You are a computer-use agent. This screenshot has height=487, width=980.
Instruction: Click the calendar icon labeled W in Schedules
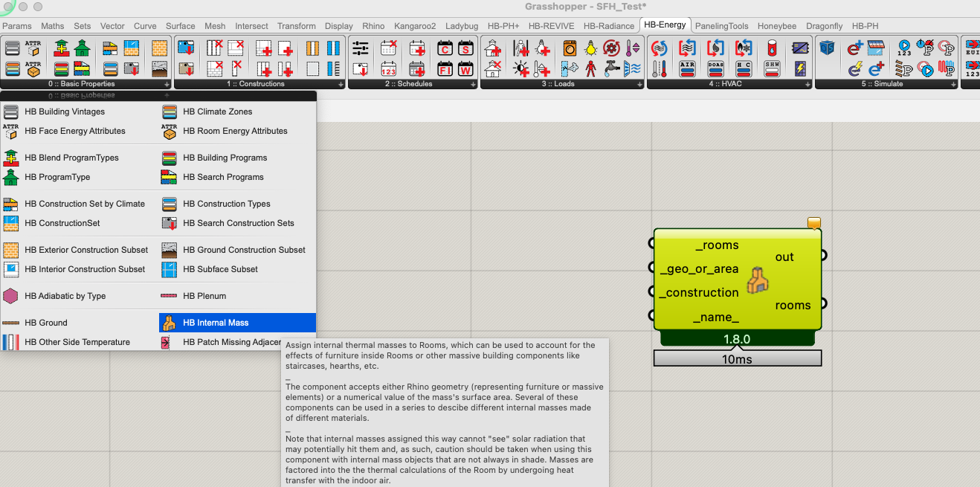pyautogui.click(x=465, y=69)
